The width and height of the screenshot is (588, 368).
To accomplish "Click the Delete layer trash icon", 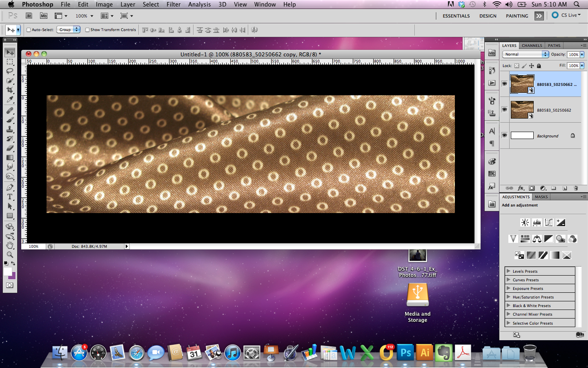I will pos(576,188).
